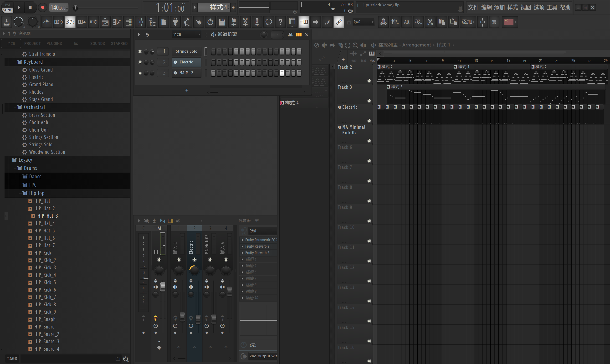The width and height of the screenshot is (610, 364).
Task: Open the mixer from the top toolbar
Action: tap(140, 22)
